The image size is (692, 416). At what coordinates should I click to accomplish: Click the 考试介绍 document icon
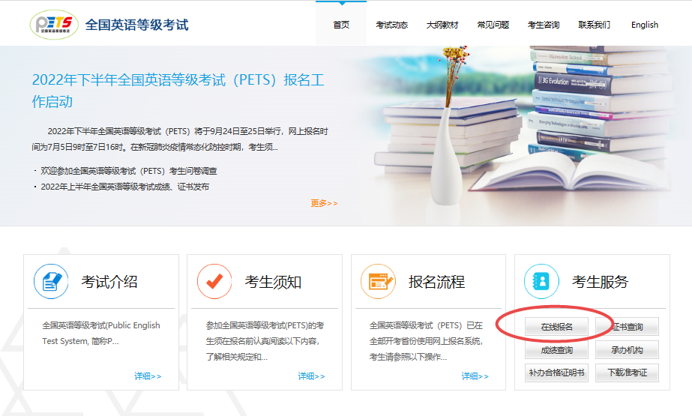52,282
